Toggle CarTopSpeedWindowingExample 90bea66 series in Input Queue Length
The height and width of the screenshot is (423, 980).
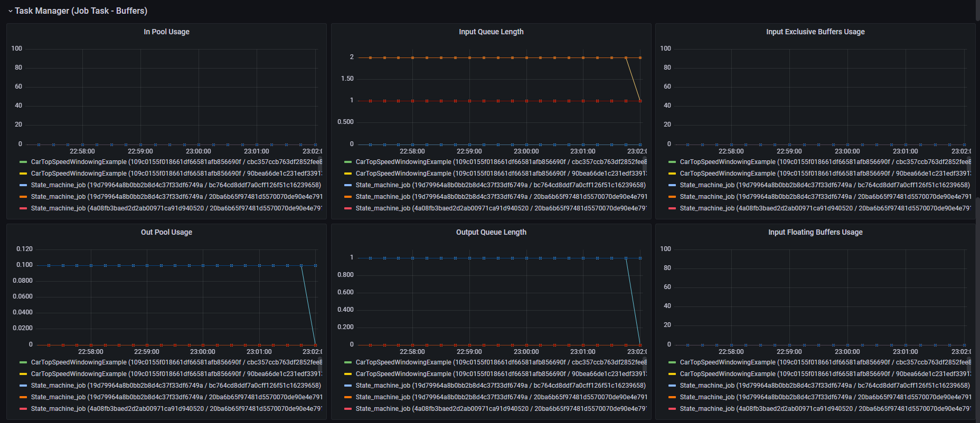pyautogui.click(x=501, y=174)
